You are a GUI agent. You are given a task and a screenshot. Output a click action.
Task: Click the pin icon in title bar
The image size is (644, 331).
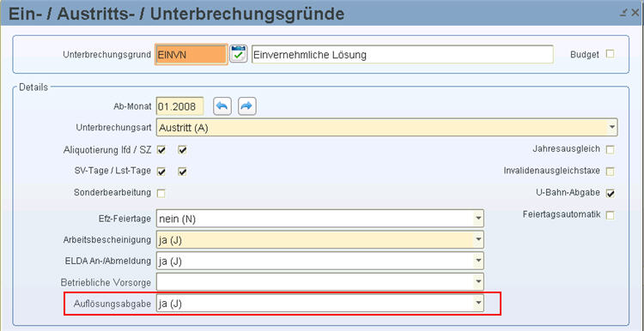[x=624, y=13]
